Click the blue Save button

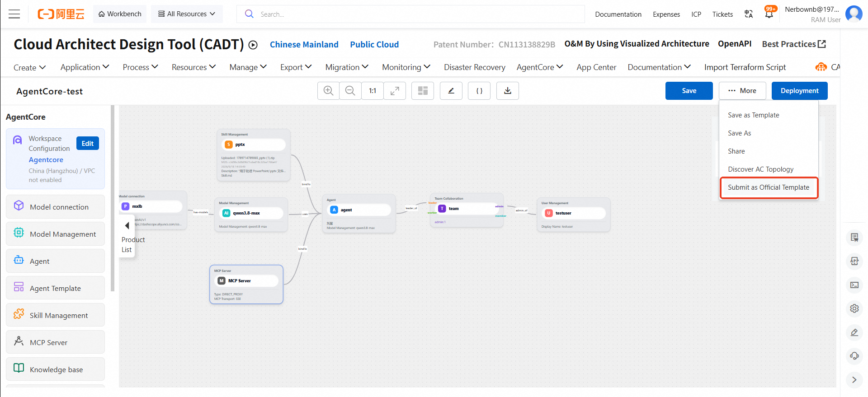coord(689,91)
